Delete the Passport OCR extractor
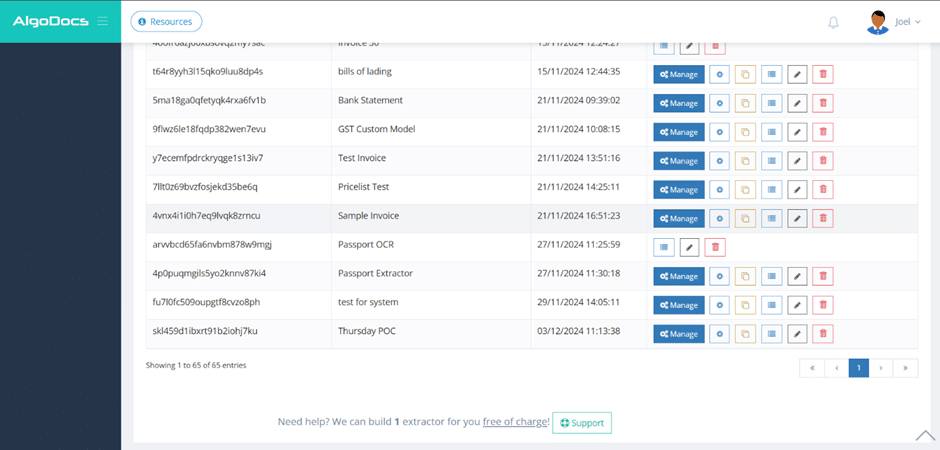Screen dimensions: 940x450 point(715,247)
